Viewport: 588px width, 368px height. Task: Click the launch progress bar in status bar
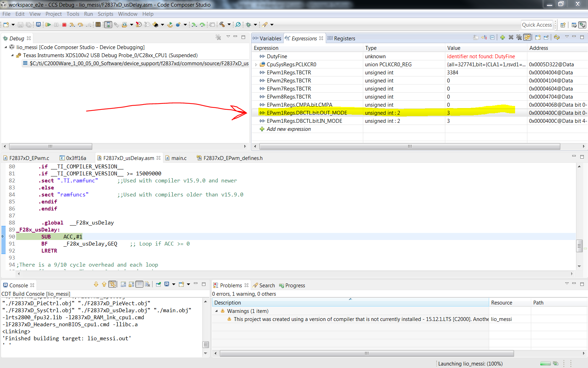tap(545, 364)
